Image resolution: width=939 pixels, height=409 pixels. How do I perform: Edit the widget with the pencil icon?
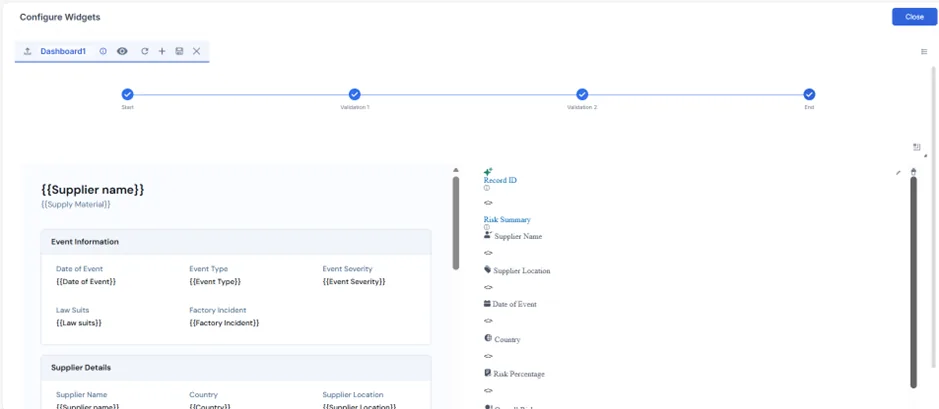pyautogui.click(x=898, y=172)
